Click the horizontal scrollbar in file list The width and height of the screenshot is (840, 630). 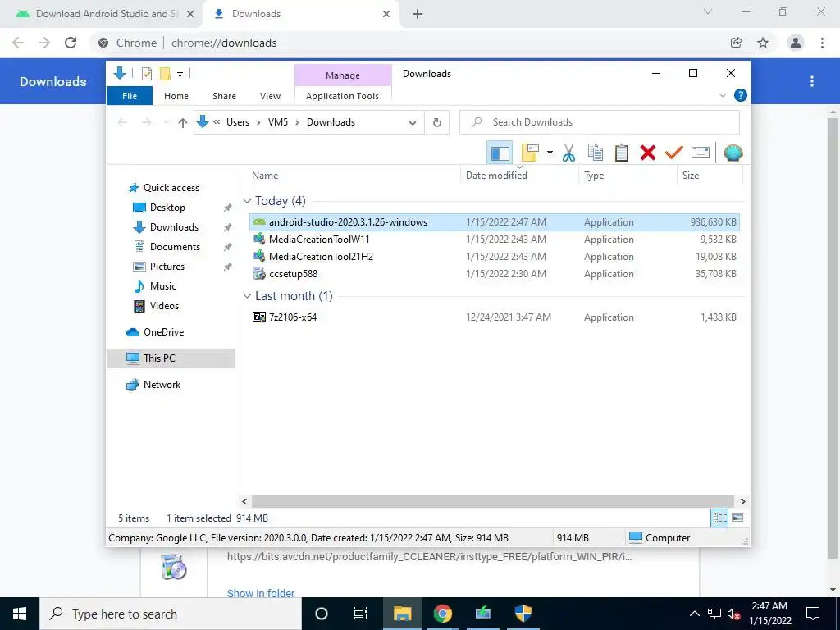coord(493,501)
